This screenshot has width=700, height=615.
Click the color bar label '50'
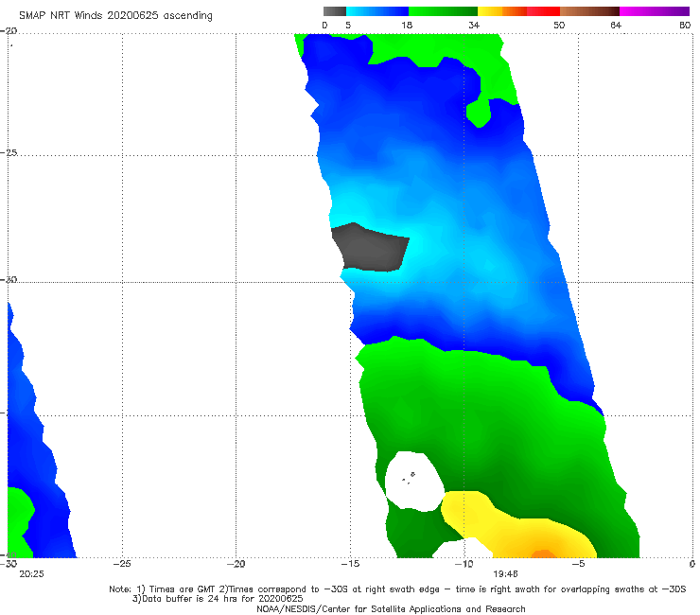pos(559,26)
